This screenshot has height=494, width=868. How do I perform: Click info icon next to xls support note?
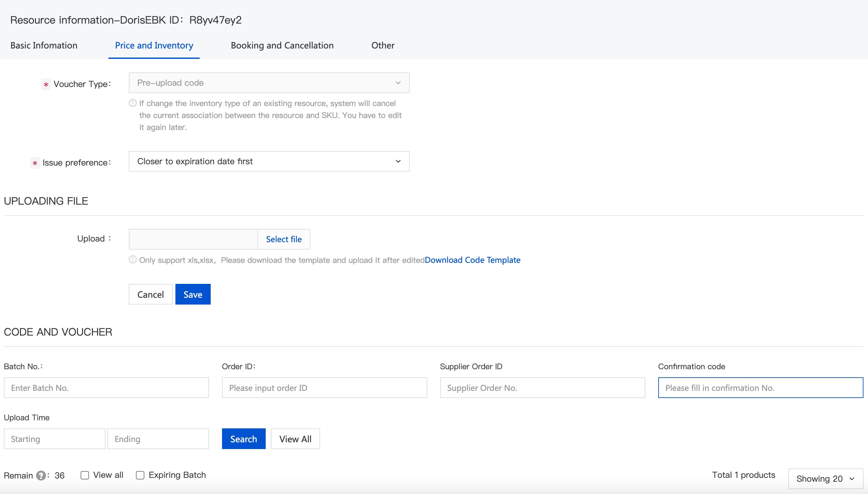click(132, 260)
